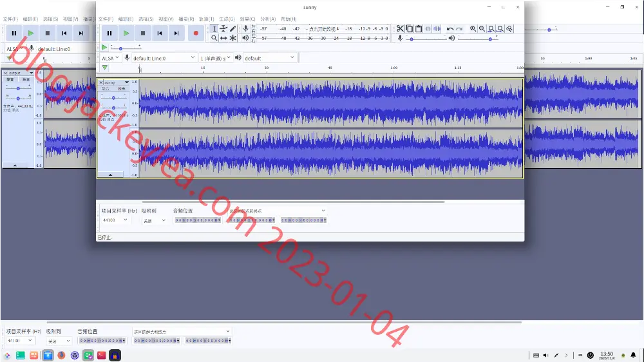Open the 效果(C) effects menu

click(248, 19)
